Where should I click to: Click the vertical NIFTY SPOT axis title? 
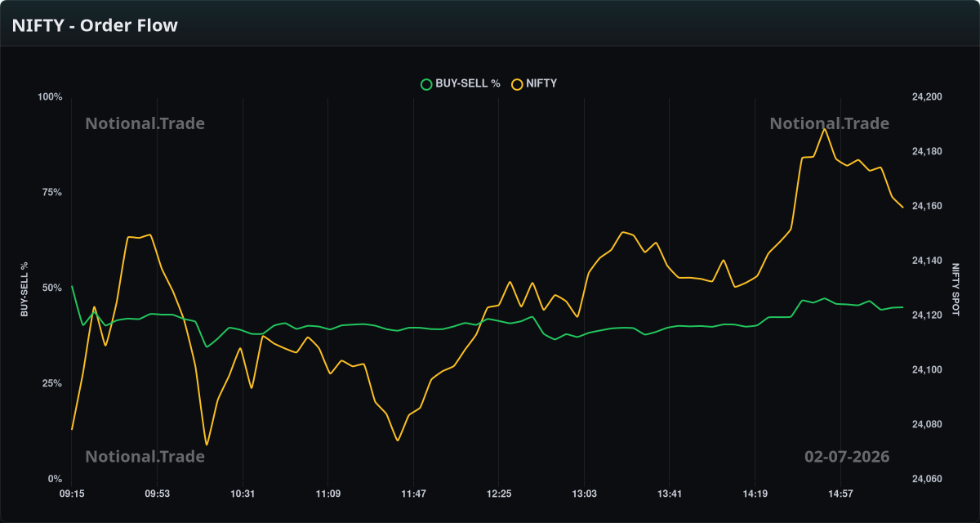[x=955, y=288]
